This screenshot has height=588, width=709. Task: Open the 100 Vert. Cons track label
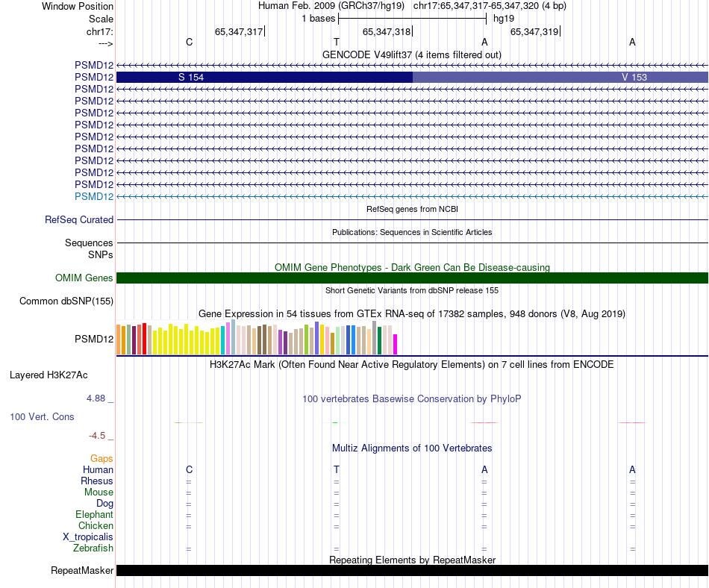pos(42,416)
